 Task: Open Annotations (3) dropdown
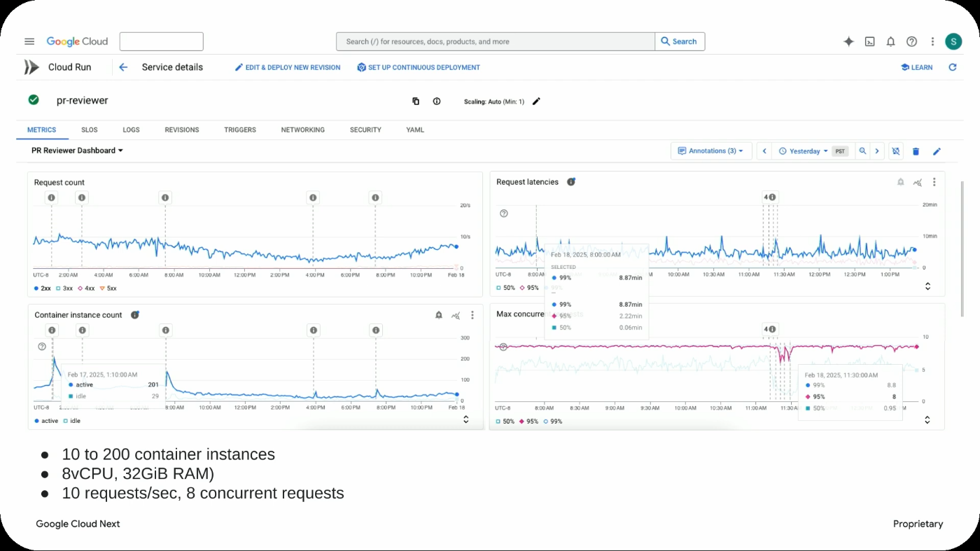(x=711, y=151)
